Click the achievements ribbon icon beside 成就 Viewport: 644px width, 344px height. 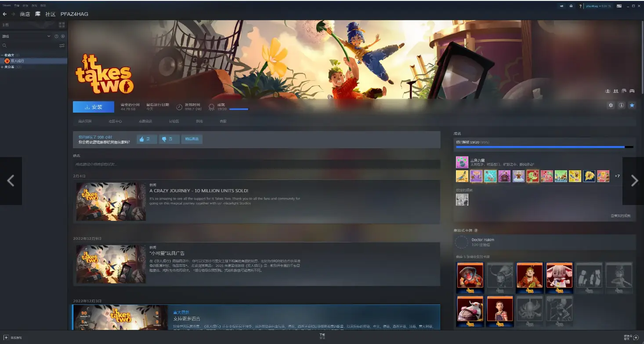(x=211, y=107)
